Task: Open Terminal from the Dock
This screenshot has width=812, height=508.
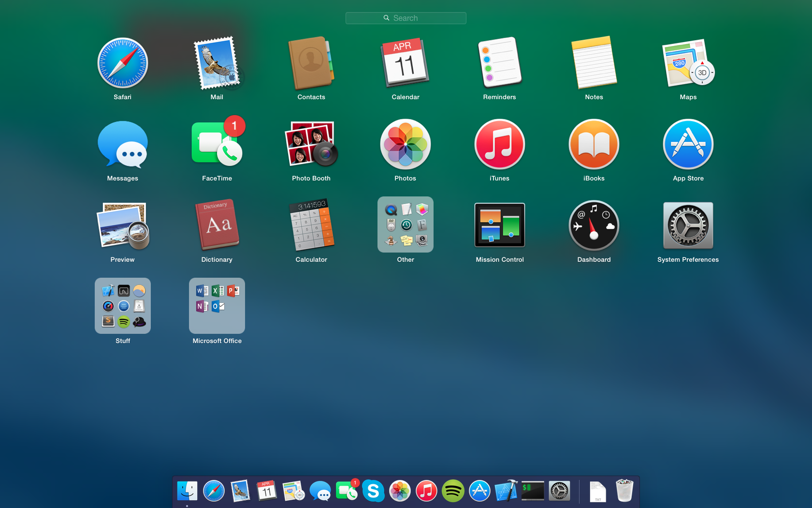Action: click(533, 491)
